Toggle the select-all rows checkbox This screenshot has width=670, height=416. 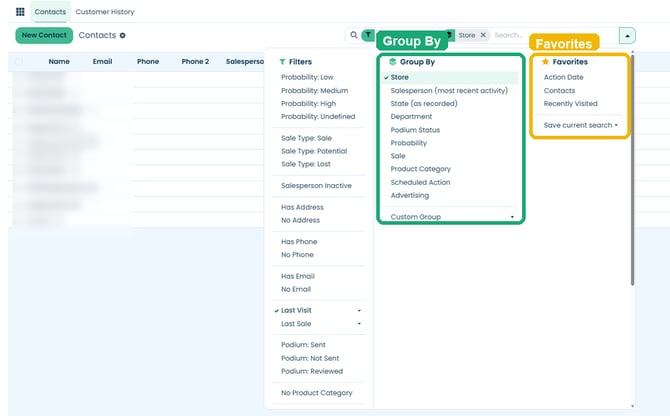click(19, 62)
